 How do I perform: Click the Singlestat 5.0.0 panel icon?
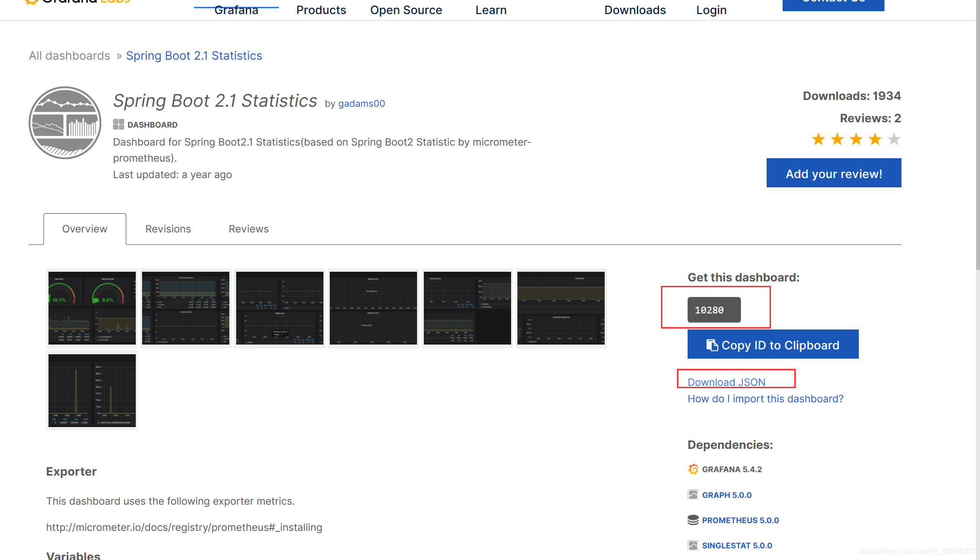693,545
